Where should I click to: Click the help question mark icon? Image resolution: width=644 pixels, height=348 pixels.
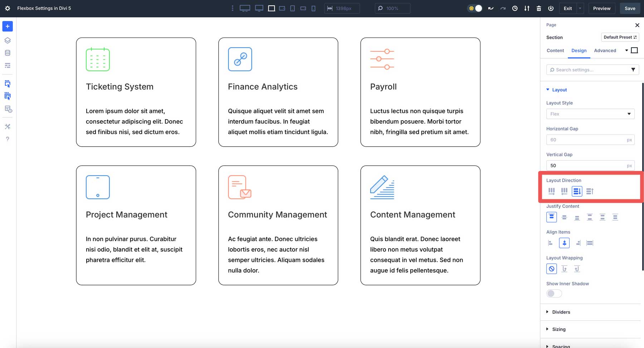pos(8,139)
